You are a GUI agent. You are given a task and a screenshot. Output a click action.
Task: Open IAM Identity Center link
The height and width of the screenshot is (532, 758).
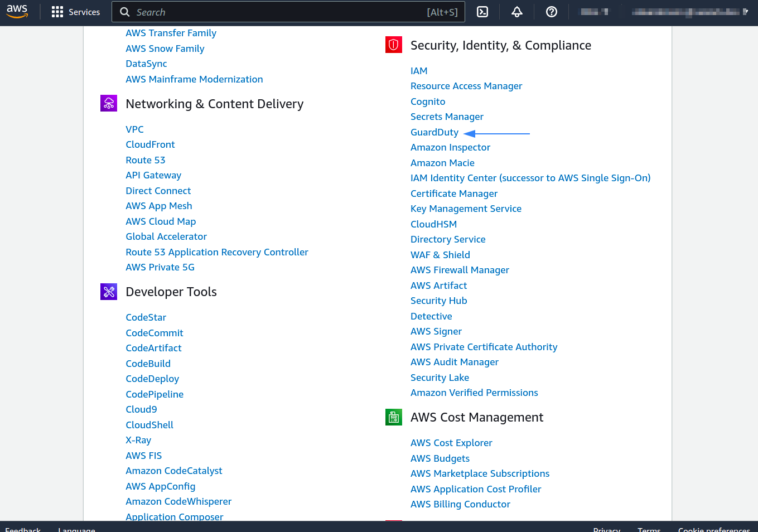coord(530,178)
